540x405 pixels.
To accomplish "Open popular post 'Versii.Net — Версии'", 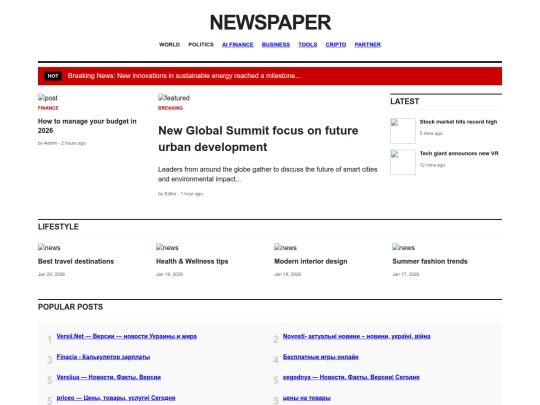I will [126, 336].
